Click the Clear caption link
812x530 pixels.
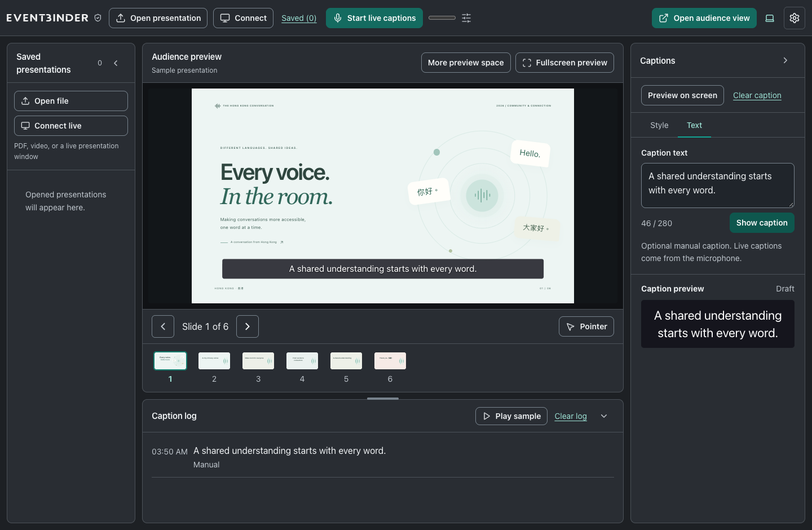click(757, 95)
